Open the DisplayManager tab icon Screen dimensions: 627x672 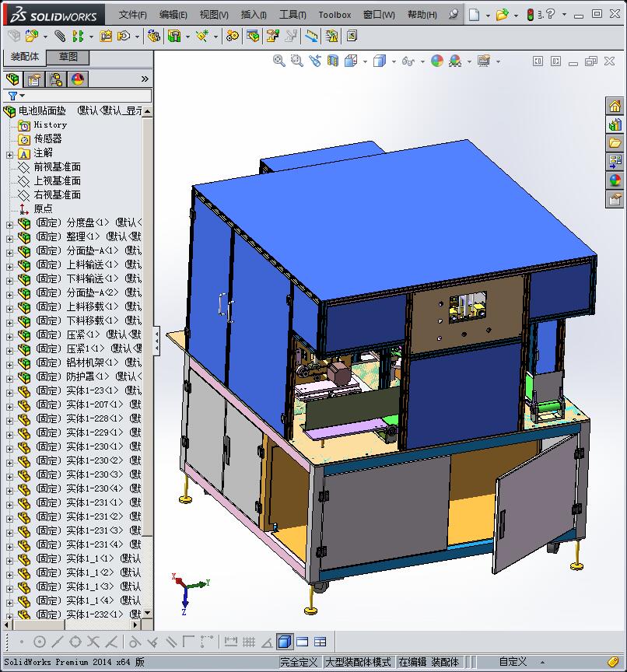pyautogui.click(x=78, y=79)
